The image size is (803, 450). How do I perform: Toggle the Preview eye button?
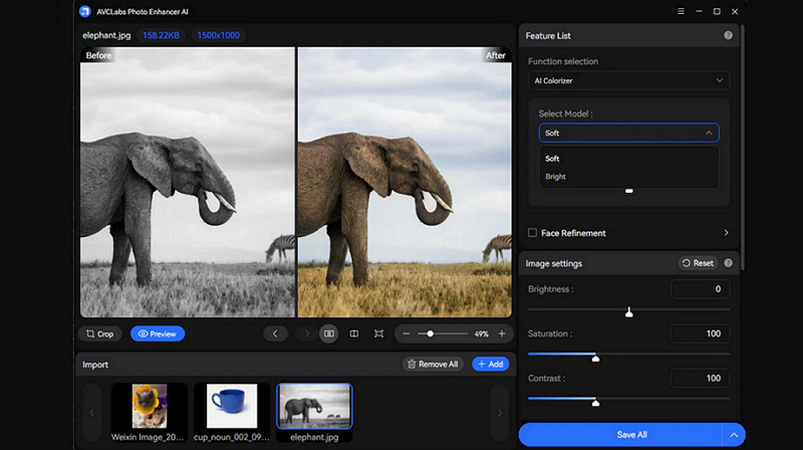click(x=157, y=334)
